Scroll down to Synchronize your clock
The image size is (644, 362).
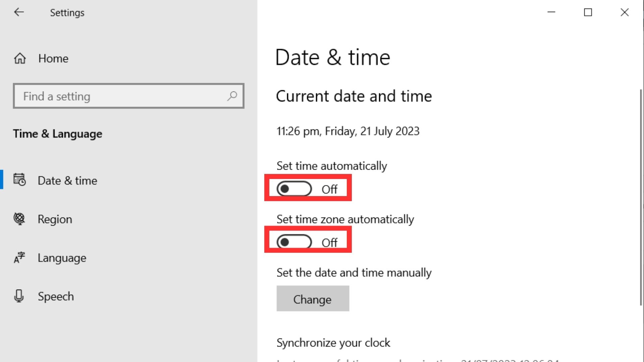click(333, 343)
